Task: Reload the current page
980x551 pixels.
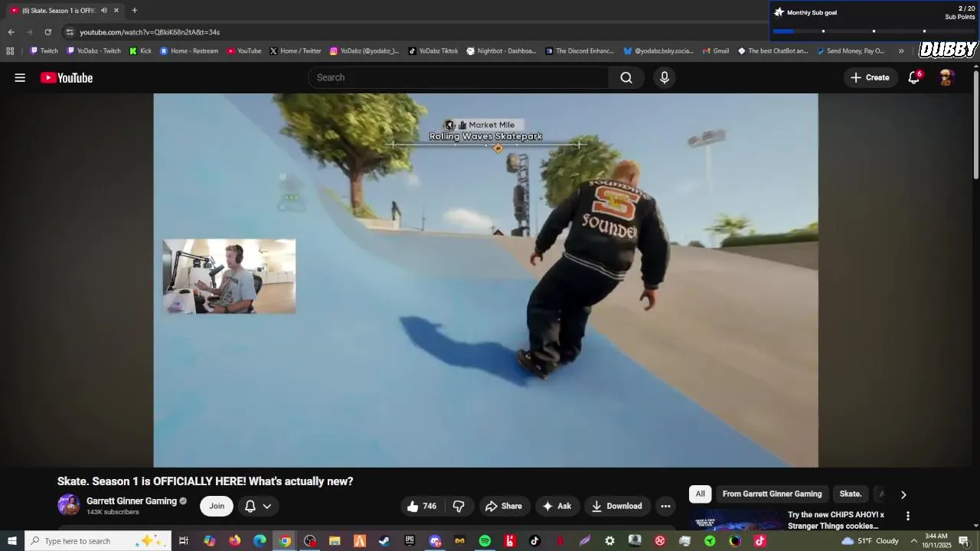Action: 47,32
